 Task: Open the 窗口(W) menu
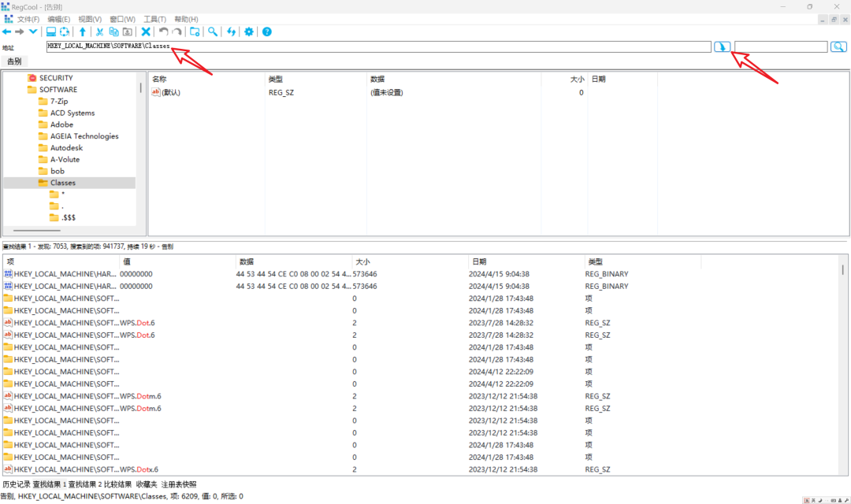coord(122,19)
